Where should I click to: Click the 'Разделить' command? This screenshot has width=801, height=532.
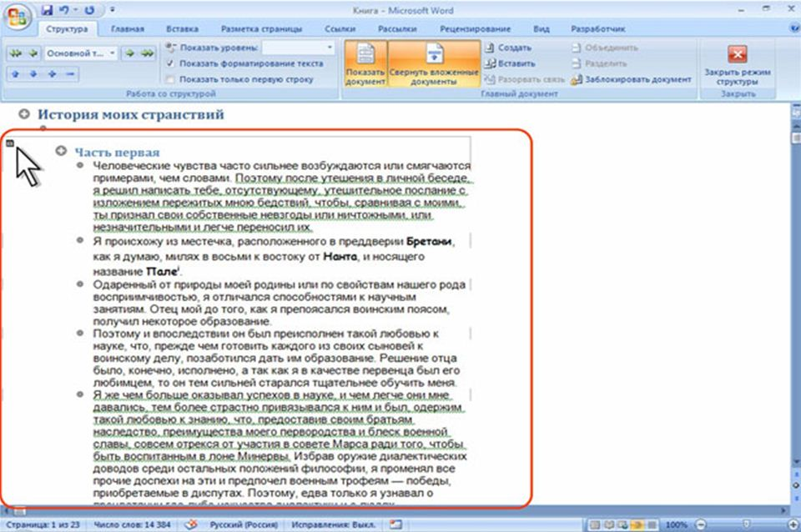pyautogui.click(x=599, y=63)
